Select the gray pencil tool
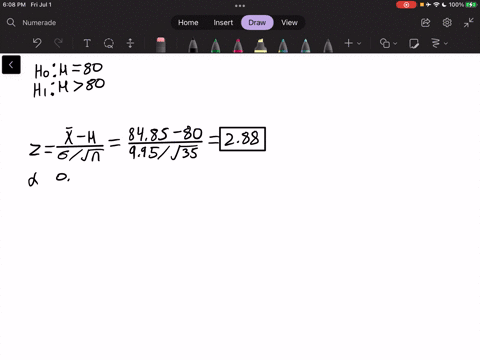480x360 pixels. [328, 45]
